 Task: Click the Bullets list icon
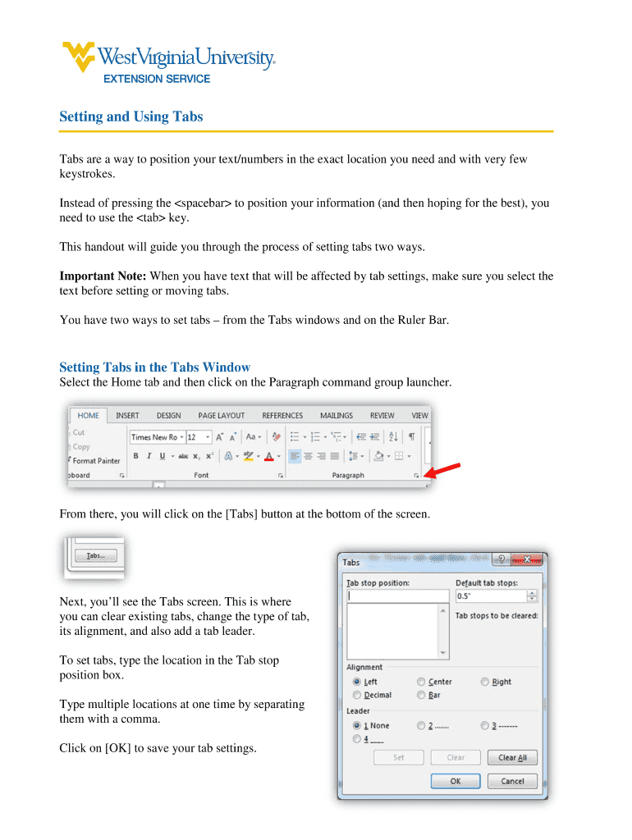click(x=296, y=437)
